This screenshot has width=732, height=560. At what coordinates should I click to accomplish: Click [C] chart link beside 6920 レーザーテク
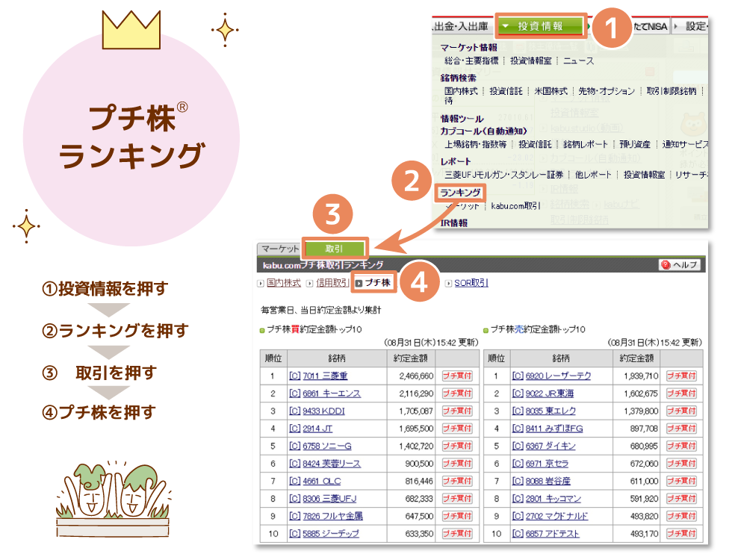pyautogui.click(x=518, y=376)
